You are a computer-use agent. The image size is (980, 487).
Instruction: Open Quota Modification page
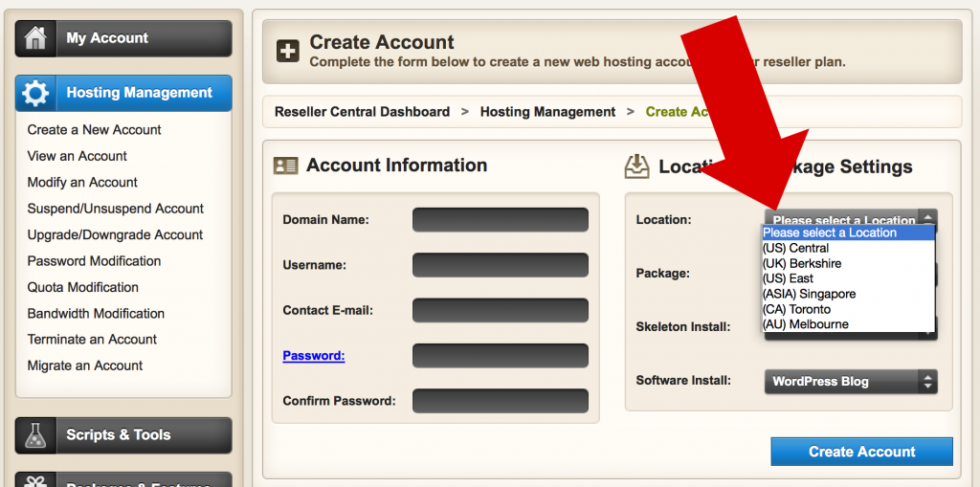tap(83, 288)
